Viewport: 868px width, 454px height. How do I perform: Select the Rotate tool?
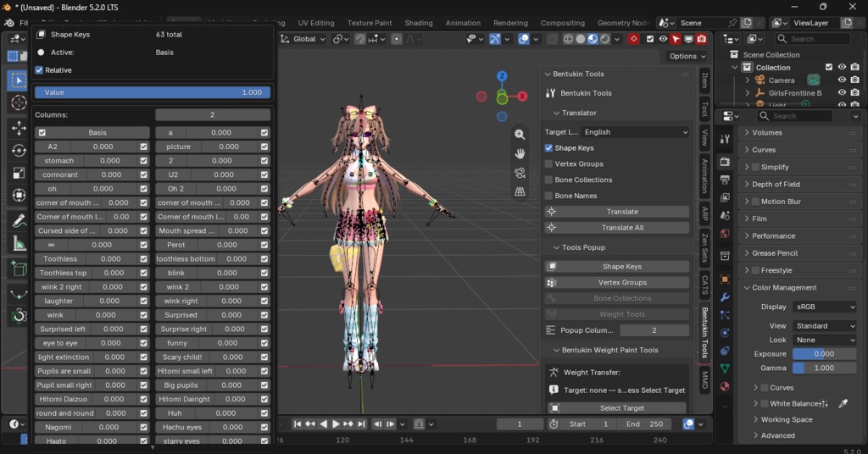click(19, 151)
